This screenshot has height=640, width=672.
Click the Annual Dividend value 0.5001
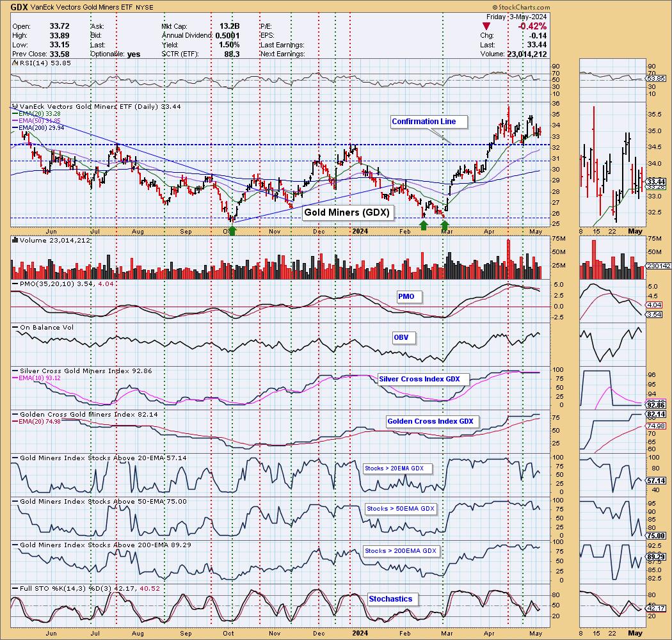click(228, 36)
